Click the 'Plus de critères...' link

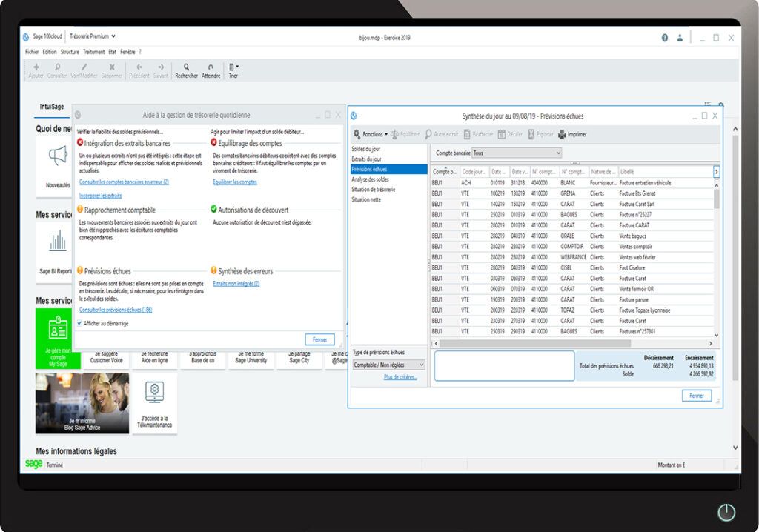tap(400, 377)
